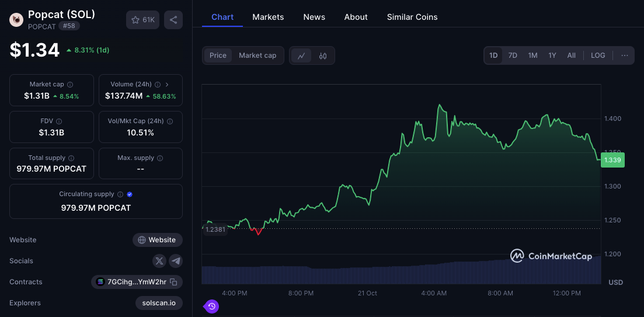Click the 10.51% Vol/Mkt Cap value
This screenshot has width=644, height=317.
pos(141,133)
